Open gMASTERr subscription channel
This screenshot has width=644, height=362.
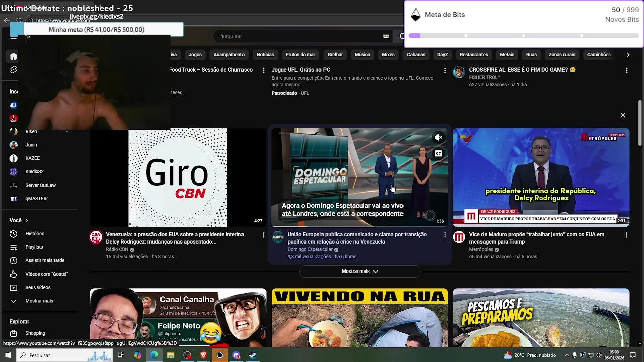click(37, 199)
